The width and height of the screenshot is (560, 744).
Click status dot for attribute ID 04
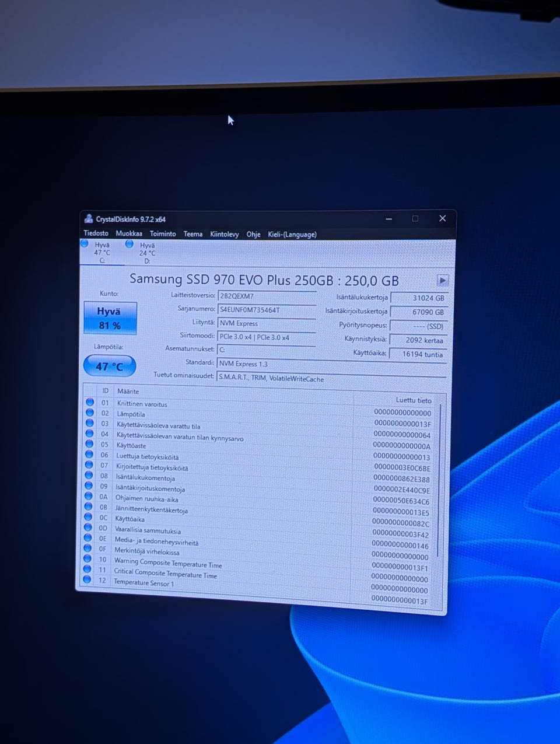point(89,434)
